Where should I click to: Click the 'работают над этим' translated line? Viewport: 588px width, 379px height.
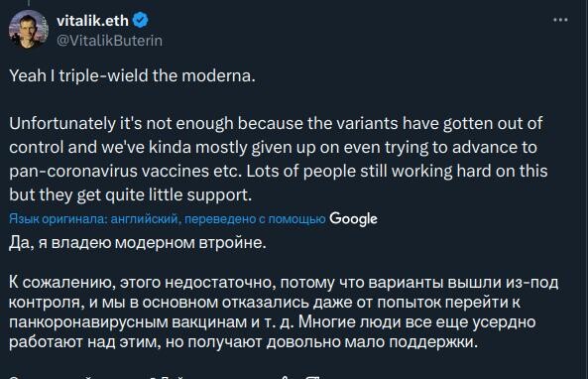click(x=85, y=342)
